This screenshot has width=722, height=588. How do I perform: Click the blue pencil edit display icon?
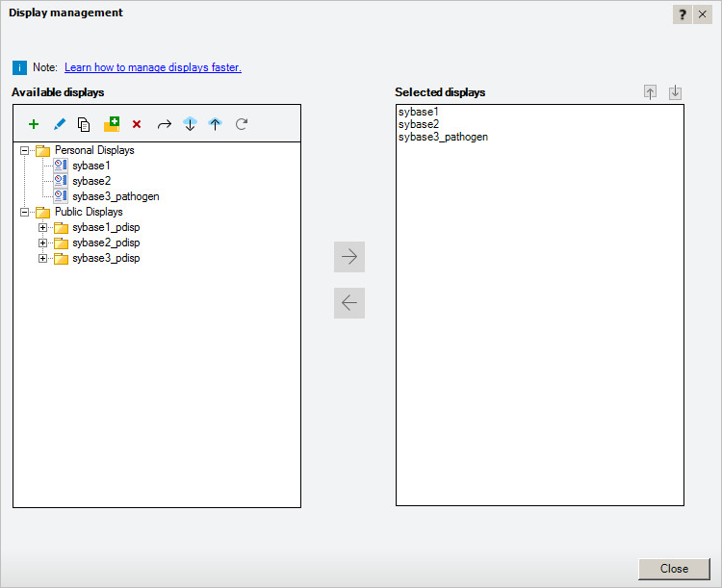60,124
